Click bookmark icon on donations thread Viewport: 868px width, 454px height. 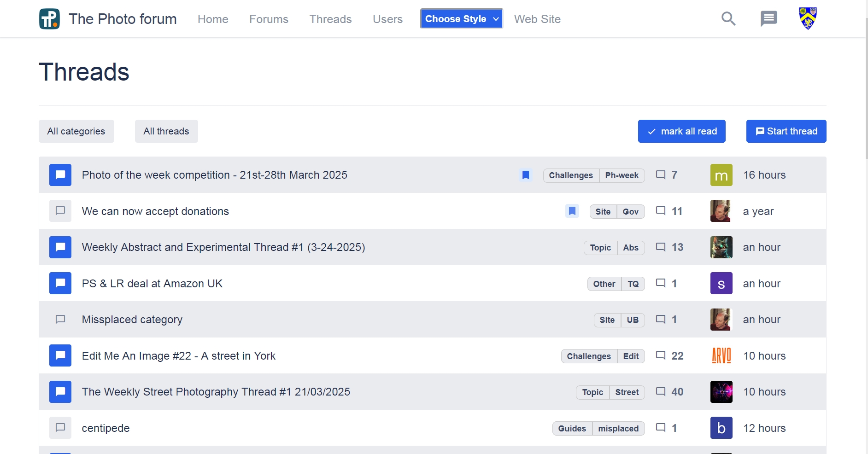point(572,211)
